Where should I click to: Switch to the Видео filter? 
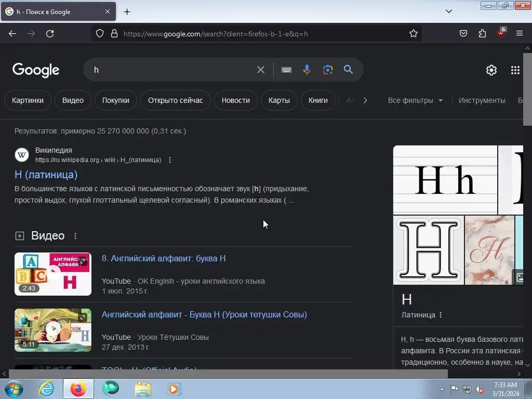pyautogui.click(x=73, y=100)
